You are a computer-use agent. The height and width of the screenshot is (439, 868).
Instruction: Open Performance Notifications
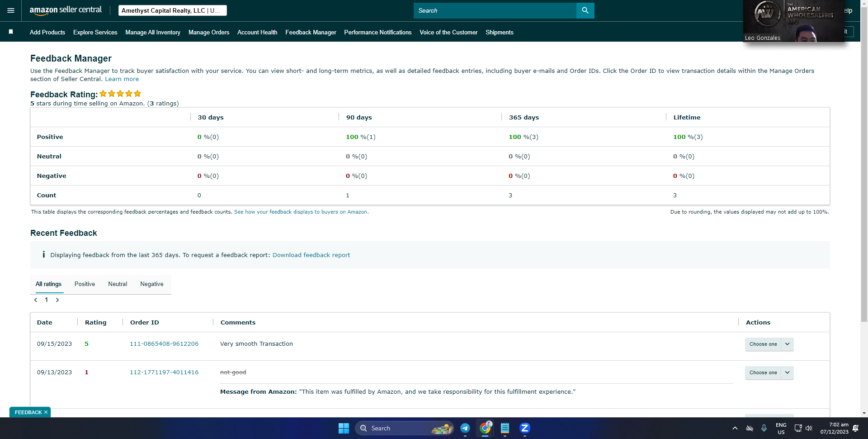point(378,32)
